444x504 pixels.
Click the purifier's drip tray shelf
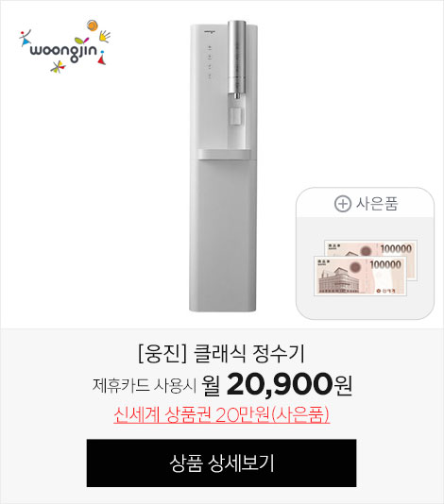(x=224, y=154)
